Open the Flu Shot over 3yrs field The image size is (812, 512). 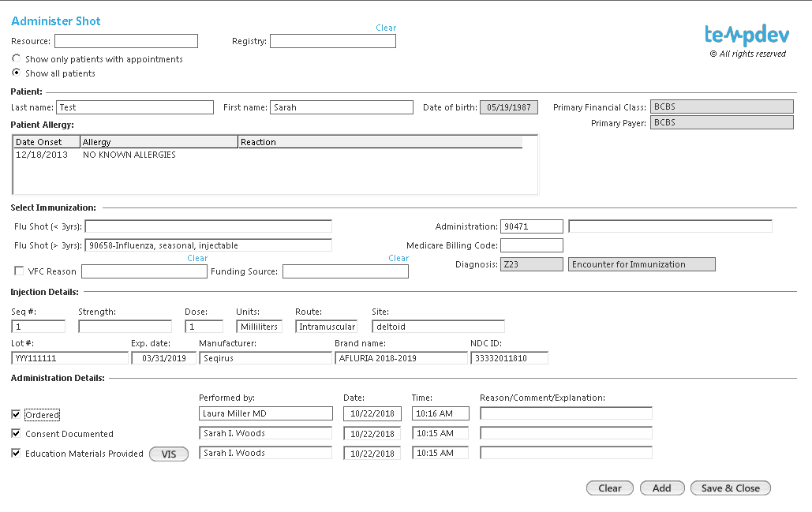point(208,245)
